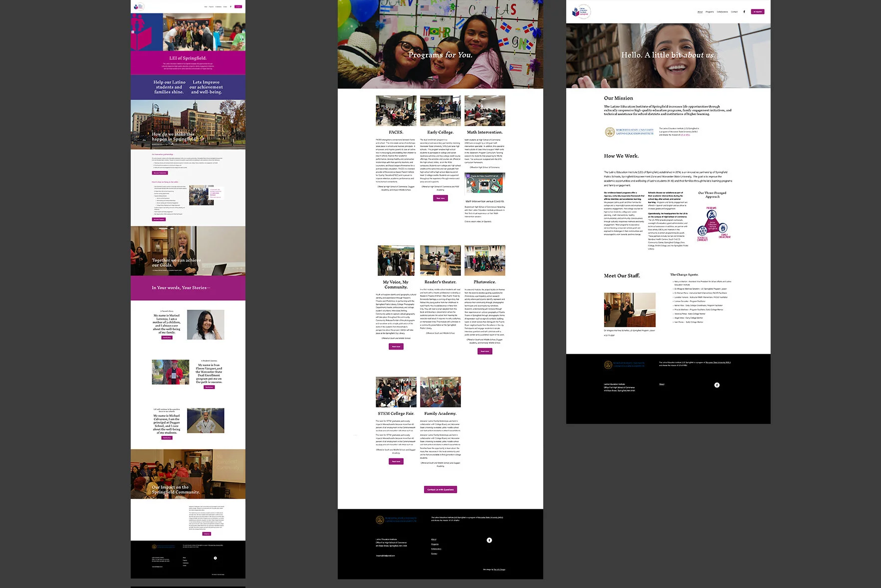Click the 'en español' button on the home page
This screenshot has height=588, width=881.
coord(238,6)
